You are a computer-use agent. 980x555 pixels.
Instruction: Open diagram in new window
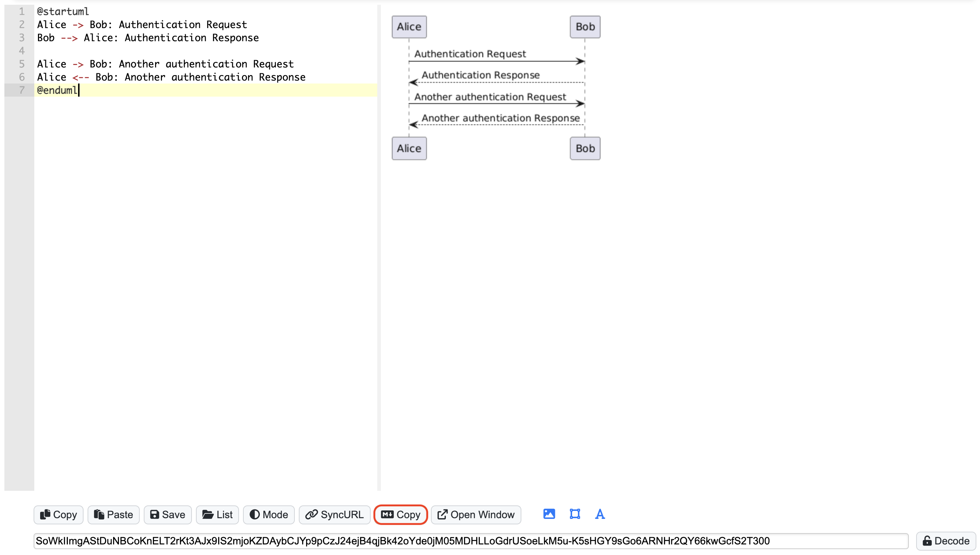coord(475,515)
